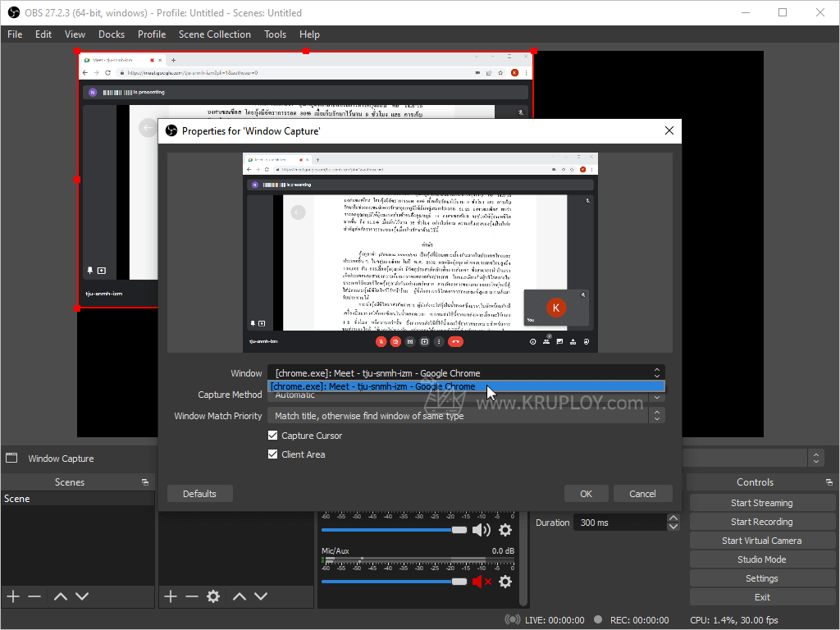This screenshot has height=630, width=840.
Task: Open the File menu
Action: click(15, 34)
